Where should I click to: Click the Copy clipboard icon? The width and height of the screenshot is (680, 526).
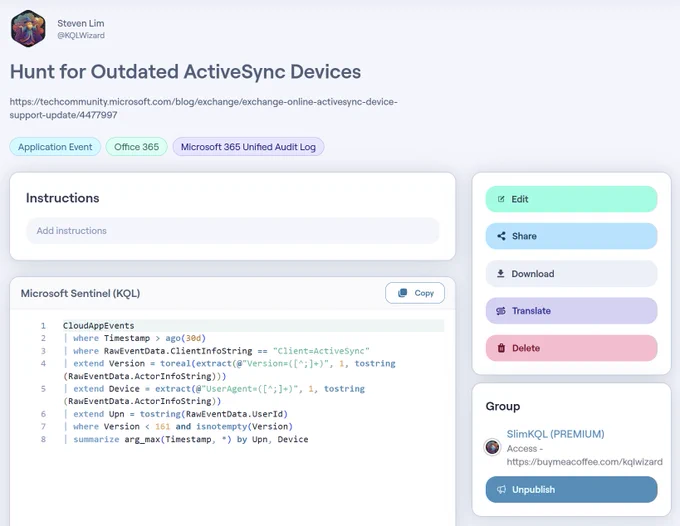402,293
